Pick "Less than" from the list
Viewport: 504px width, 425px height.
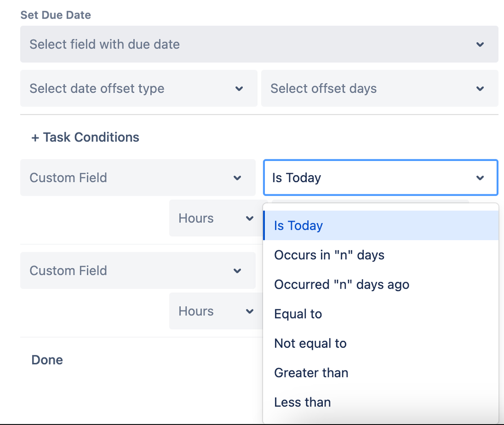(302, 402)
